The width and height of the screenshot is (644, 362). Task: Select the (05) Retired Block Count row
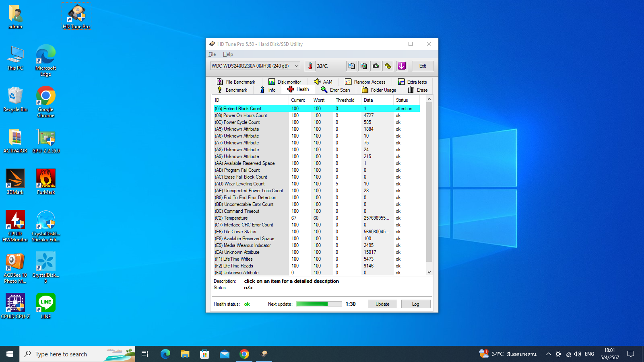point(317,109)
